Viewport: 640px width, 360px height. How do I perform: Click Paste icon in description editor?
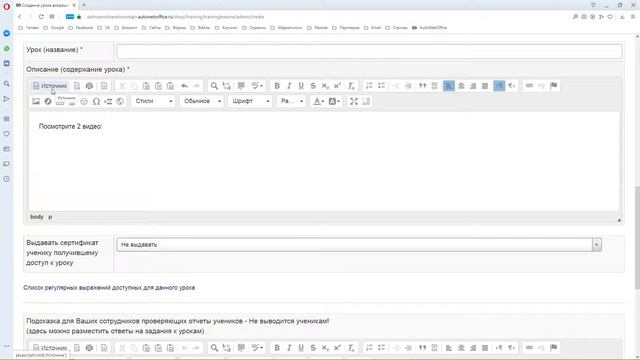tap(146, 86)
